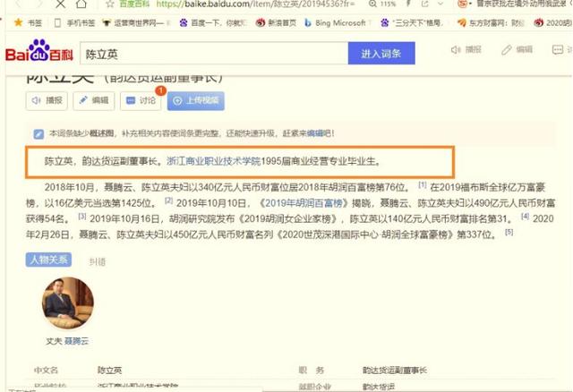Viewport: 573px width, 392px height.
Task: Click the address bar URL baike.baidu.com
Action: [255, 4]
